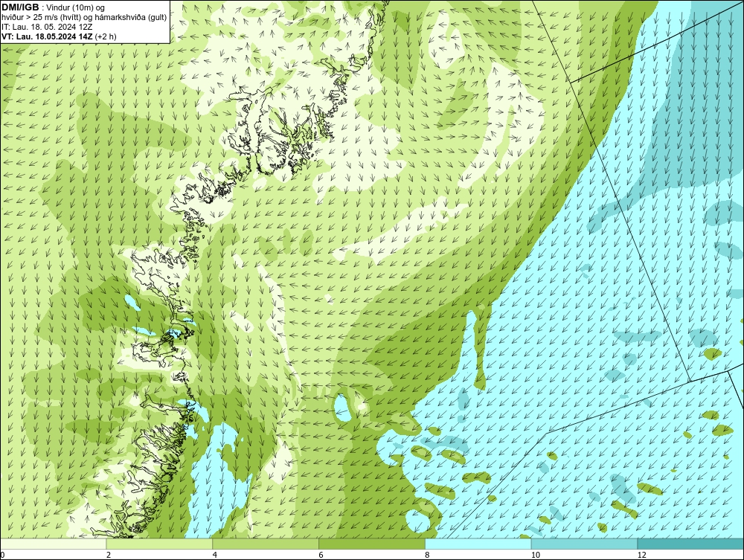Click the 'DMI/IGB' title text
The height and width of the screenshot is (560, 744).
coord(20,7)
